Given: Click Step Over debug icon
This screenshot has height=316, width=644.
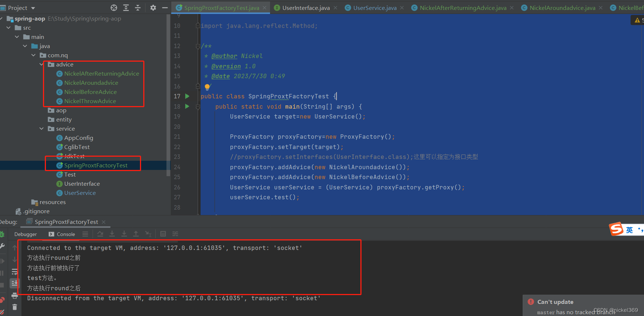Looking at the screenshot, I should [x=100, y=234].
